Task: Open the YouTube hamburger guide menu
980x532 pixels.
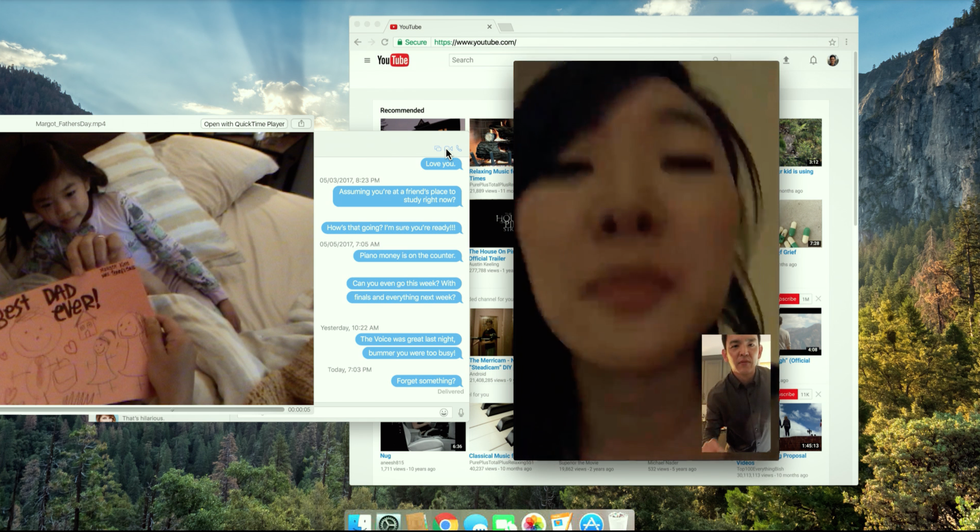Action: [x=367, y=60]
